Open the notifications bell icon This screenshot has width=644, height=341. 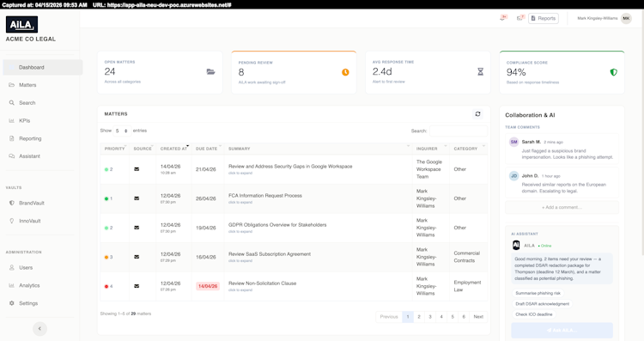tap(502, 18)
